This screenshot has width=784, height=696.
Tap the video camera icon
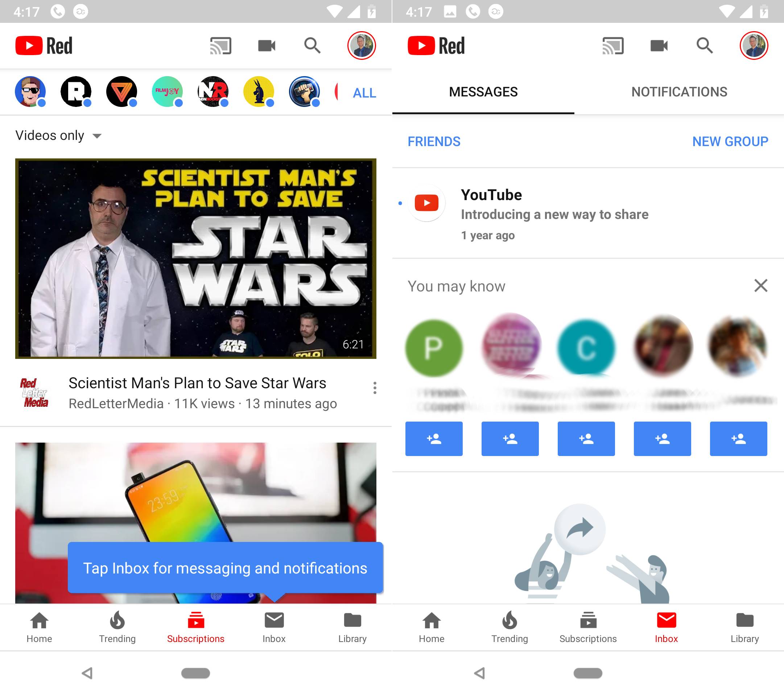tap(266, 45)
